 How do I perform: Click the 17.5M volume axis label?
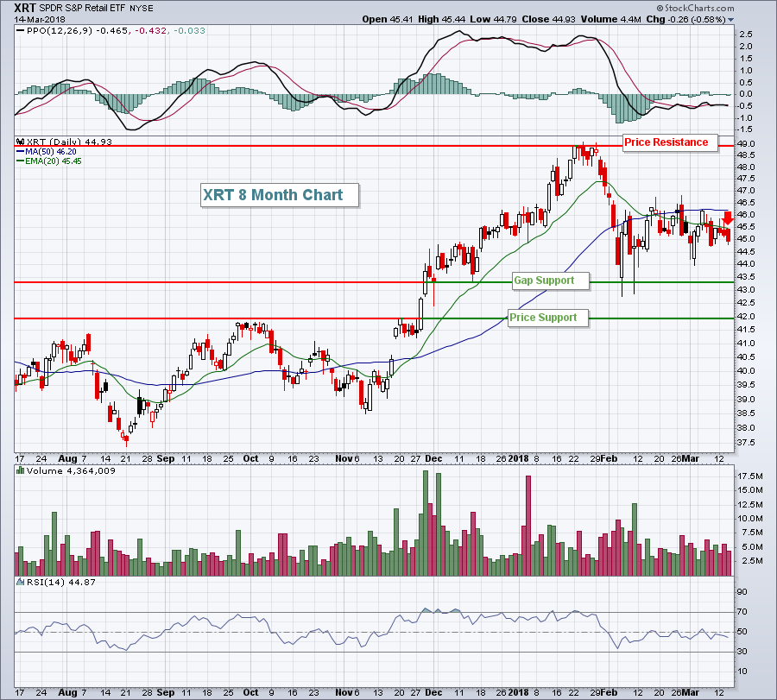click(749, 476)
